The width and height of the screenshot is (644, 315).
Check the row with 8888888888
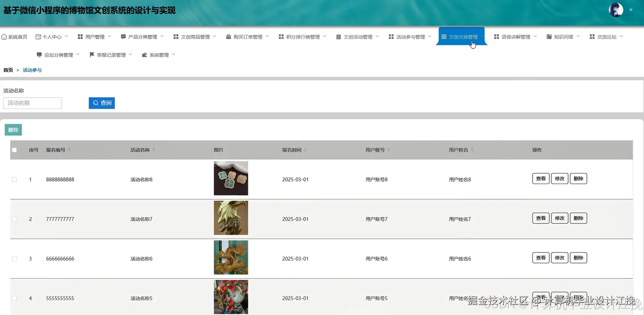click(14, 180)
